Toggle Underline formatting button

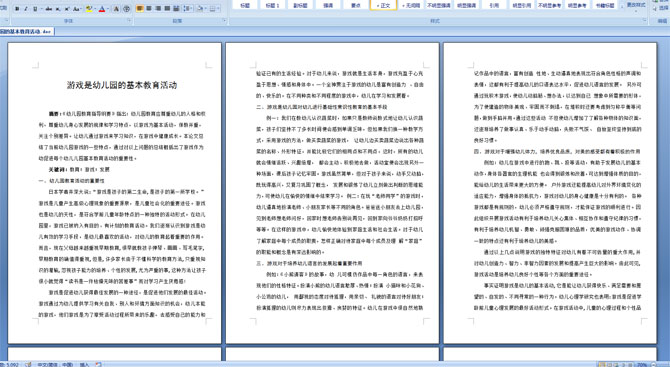(x=35, y=9)
